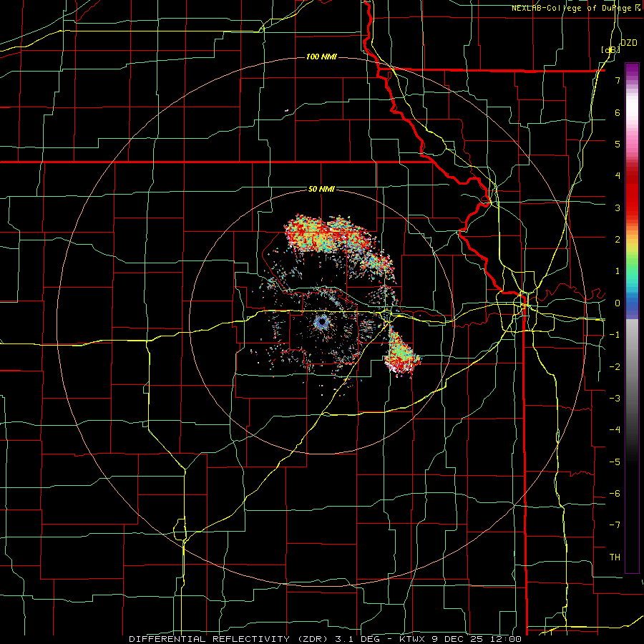Click the -5 value on the ZDR scale
This screenshot has height=644, width=644.
coord(615,462)
